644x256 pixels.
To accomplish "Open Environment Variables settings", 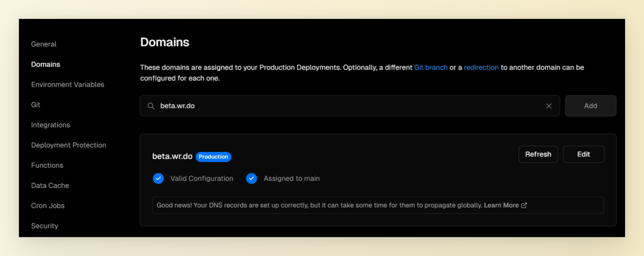I will tap(68, 84).
